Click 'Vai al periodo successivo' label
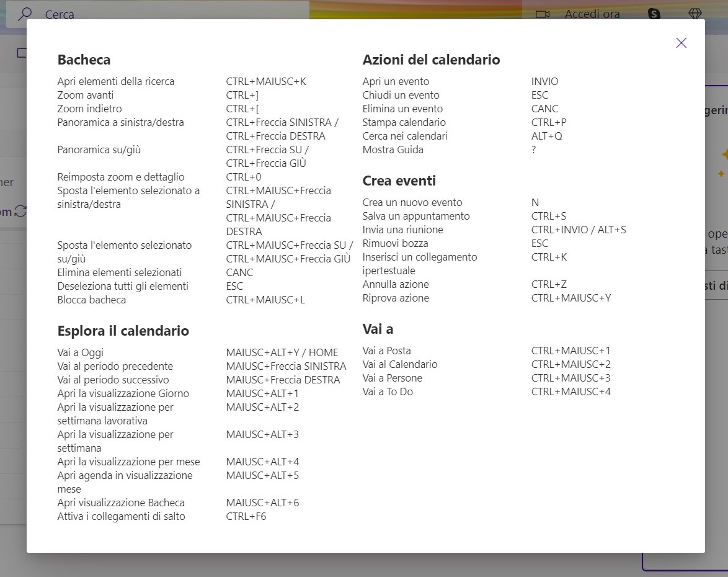Screen dimensions: 728x577 coord(113,380)
